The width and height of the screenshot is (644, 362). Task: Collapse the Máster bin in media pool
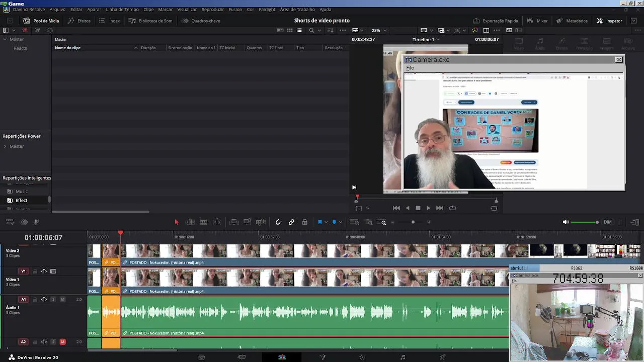click(x=5, y=39)
